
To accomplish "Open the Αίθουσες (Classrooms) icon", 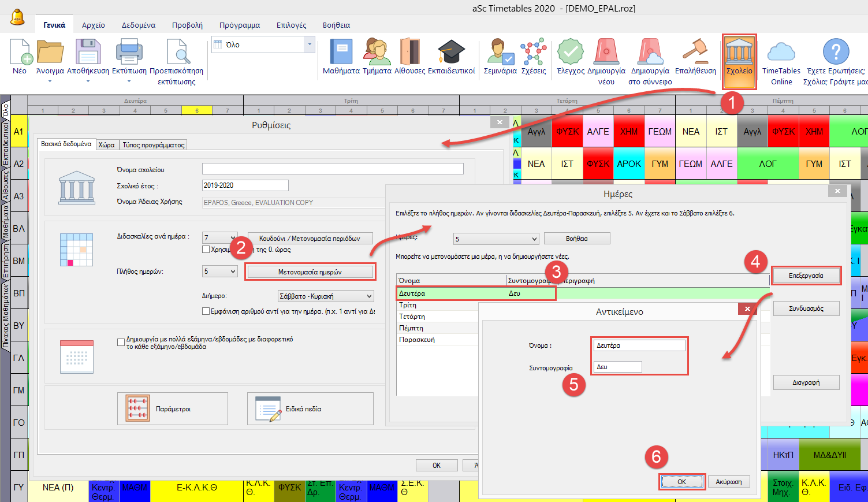I will (x=409, y=57).
